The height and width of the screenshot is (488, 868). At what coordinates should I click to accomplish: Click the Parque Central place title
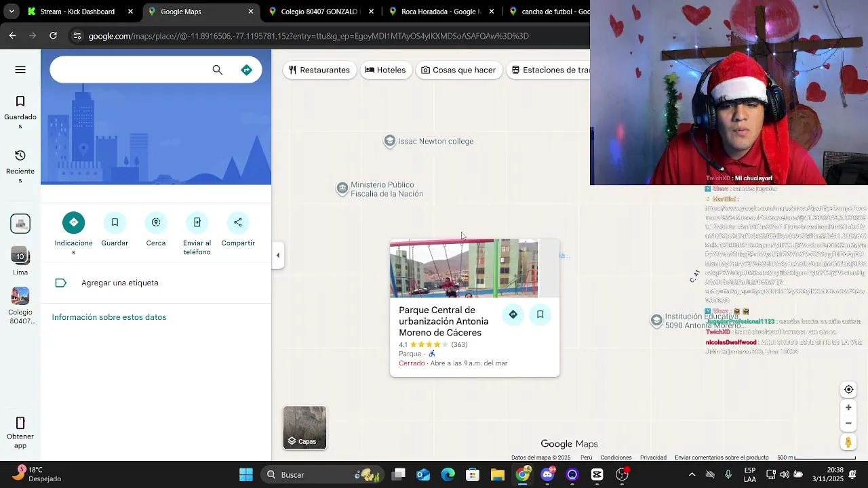[443, 321]
